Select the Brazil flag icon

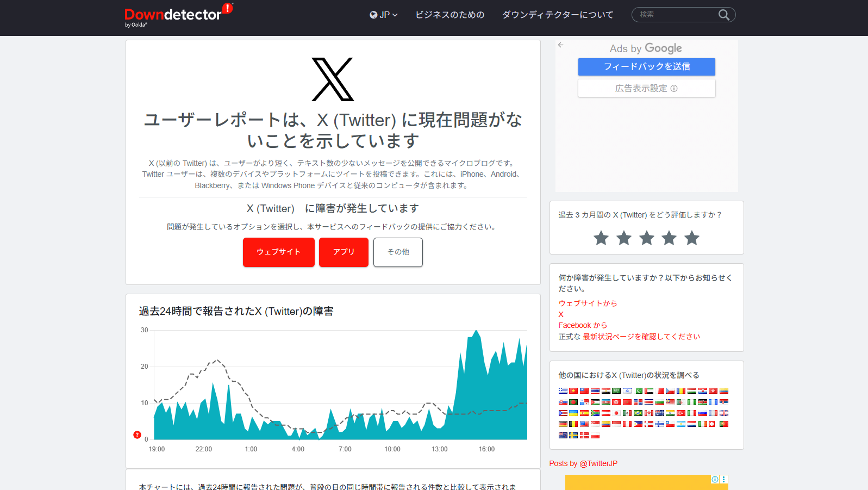click(x=638, y=413)
